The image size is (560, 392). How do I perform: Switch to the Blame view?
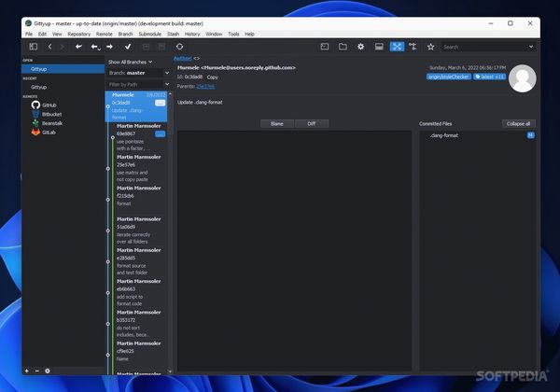(x=276, y=123)
